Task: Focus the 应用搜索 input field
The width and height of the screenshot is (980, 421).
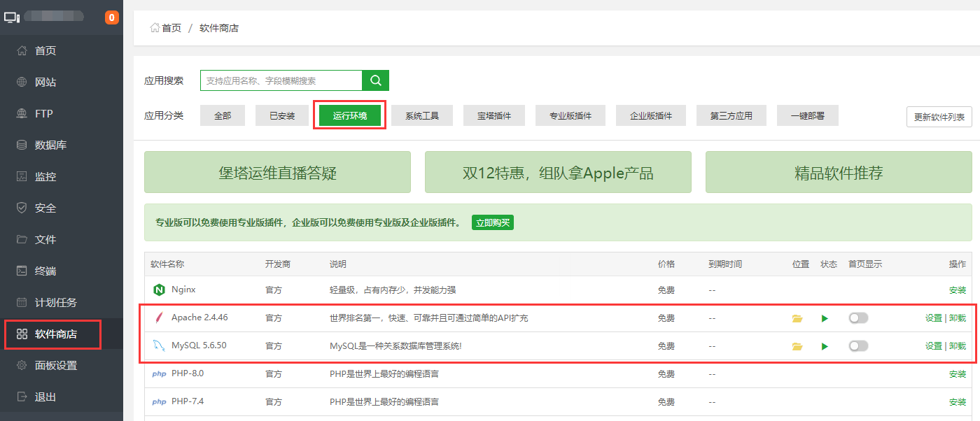Action: [281, 80]
